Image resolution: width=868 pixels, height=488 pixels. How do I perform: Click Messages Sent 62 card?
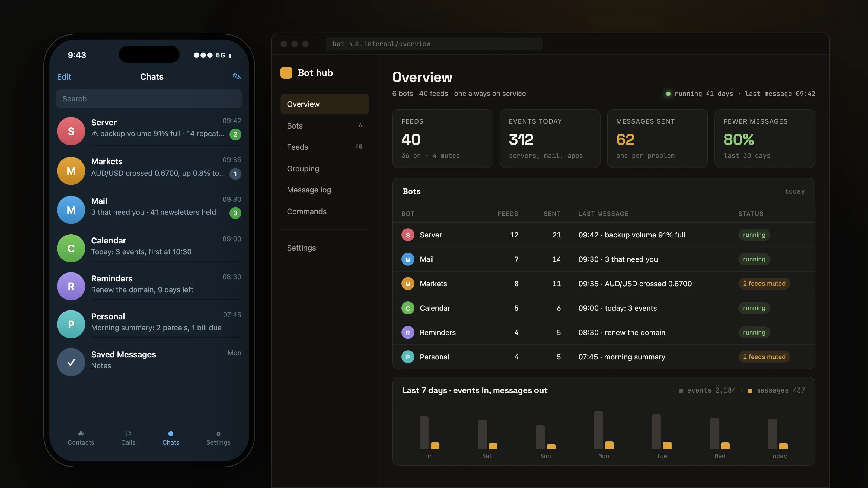pyautogui.click(x=657, y=139)
